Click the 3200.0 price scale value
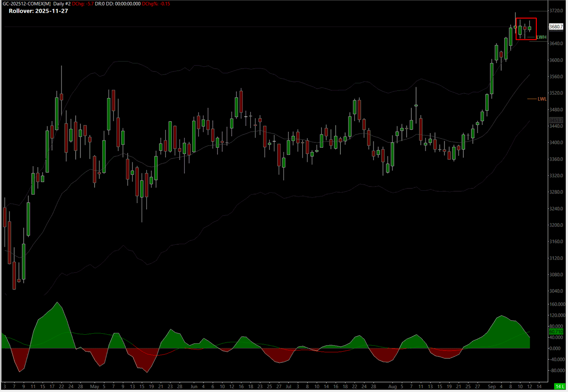The height and width of the screenshot is (392, 568). coord(556,225)
